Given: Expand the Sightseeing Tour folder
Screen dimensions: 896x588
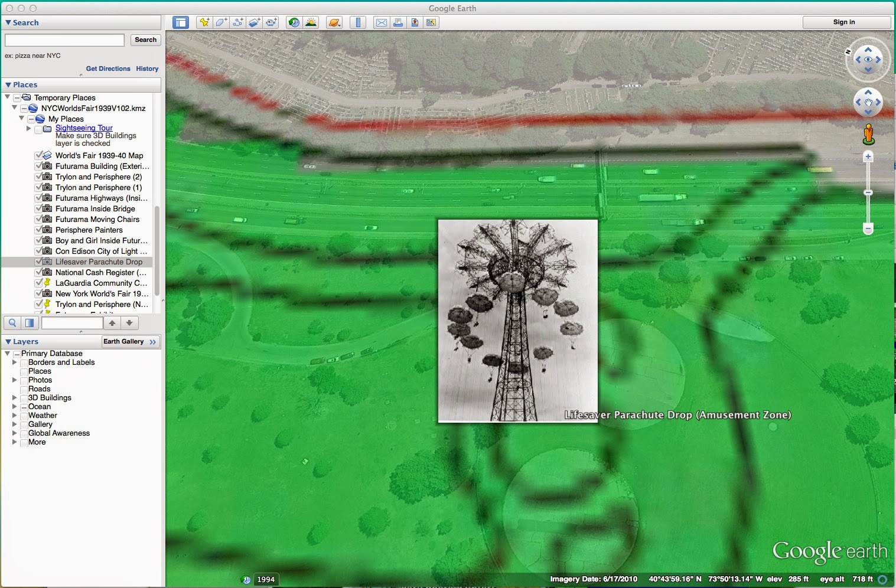Looking at the screenshot, I should coord(28,128).
